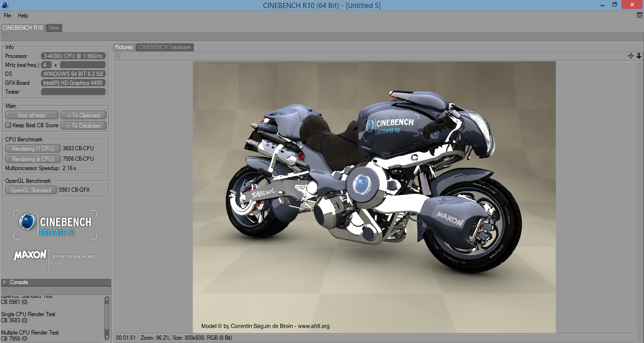The height and width of the screenshot is (343, 644).
Task: Switch to the CINEBENCH R10 tab
Action: (x=23, y=28)
